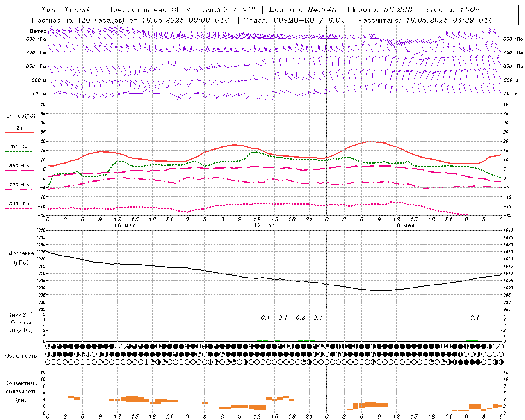Click the Td 2м legend label
This screenshot has width=525, height=420.
19,147
